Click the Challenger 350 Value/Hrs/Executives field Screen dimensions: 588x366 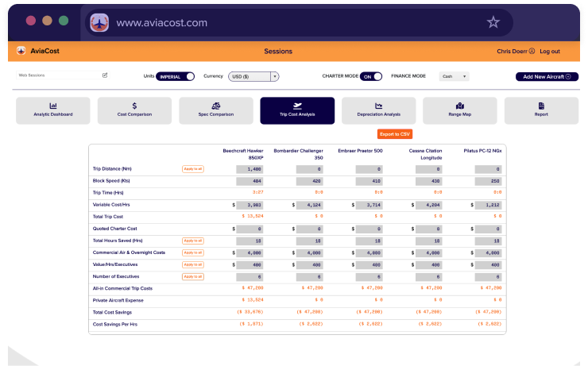(x=309, y=265)
